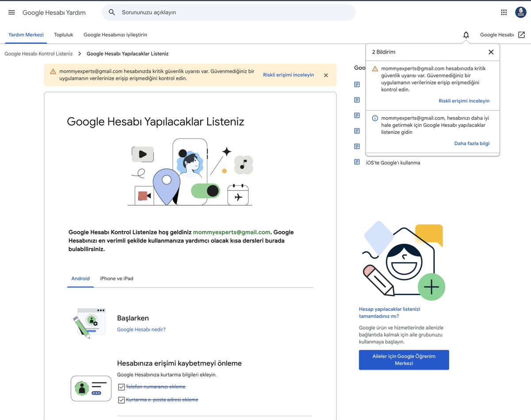The height and width of the screenshot is (420, 531).
Task: Click the 2 Bildirim panel heading
Action: [x=384, y=52]
